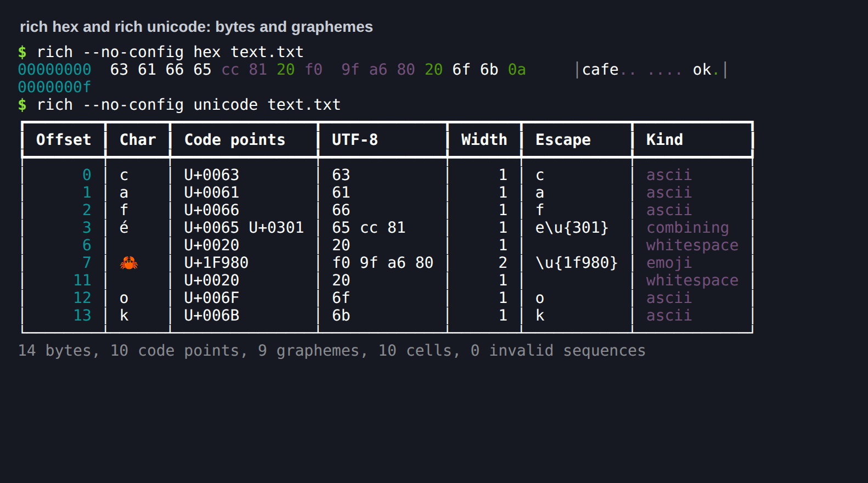Click the UTF-8 bytes 'f0 9f a6 80'

(x=382, y=263)
